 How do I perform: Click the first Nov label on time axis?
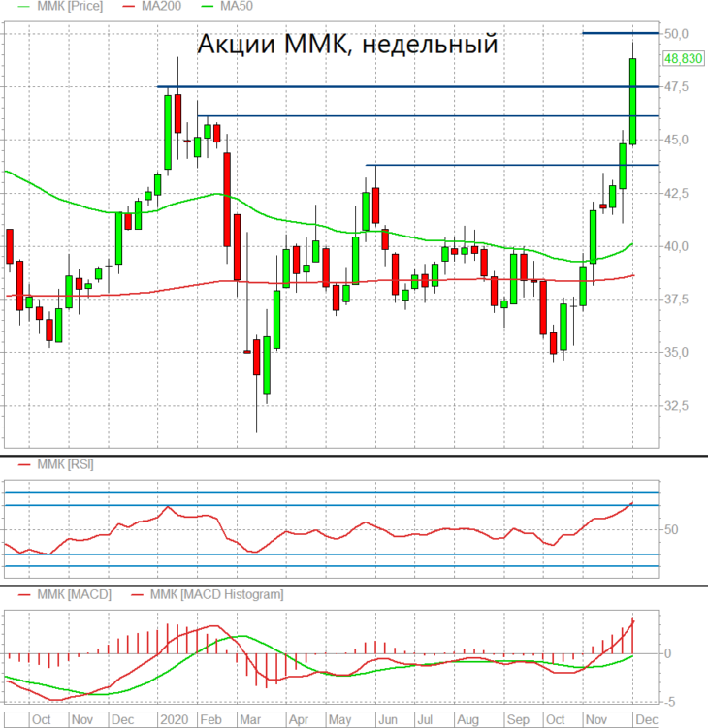point(82,719)
